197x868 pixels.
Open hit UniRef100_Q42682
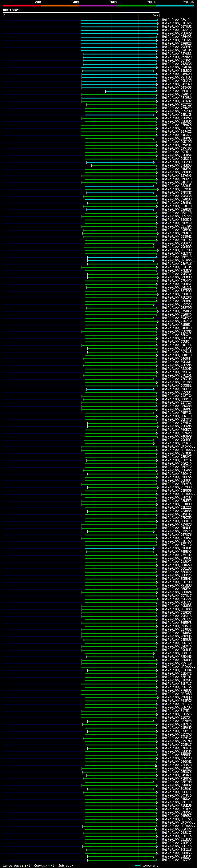[177, 101]
